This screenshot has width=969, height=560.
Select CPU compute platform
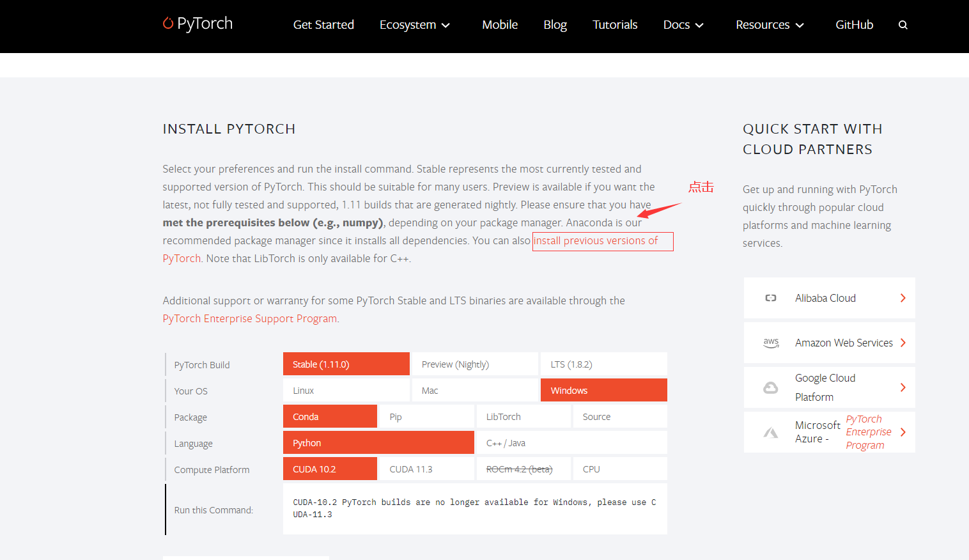click(x=620, y=469)
